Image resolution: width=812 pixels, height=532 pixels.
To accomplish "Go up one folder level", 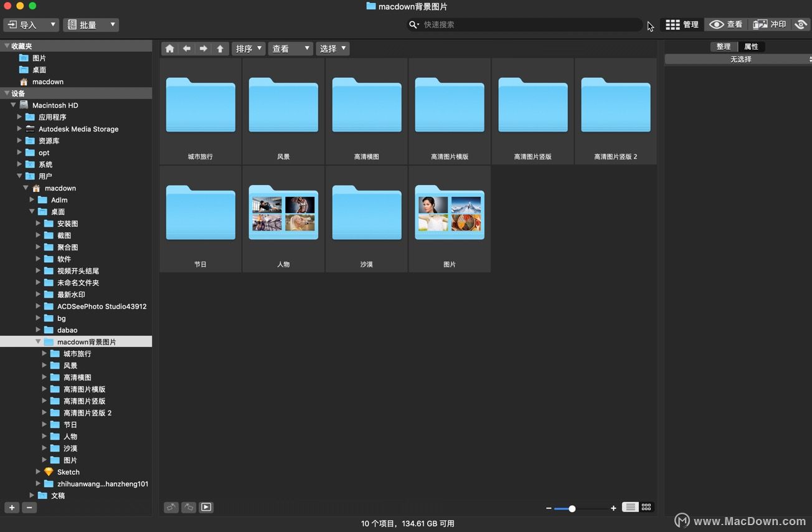I will (220, 49).
